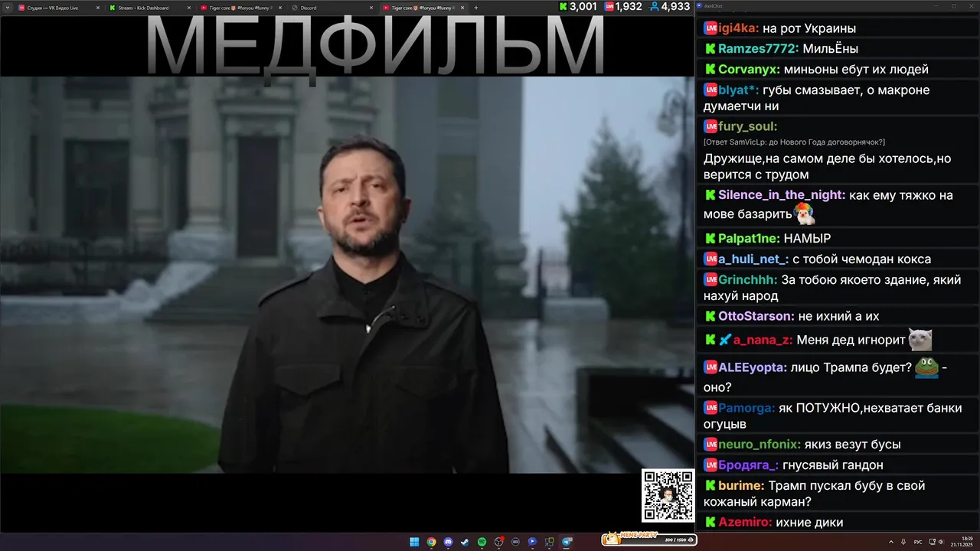980x551 pixels.
Task: Close the Discord tab
Action: [371, 8]
